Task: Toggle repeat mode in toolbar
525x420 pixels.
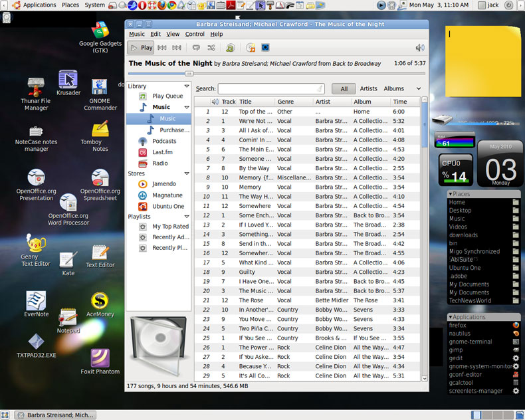Action: coord(196,48)
